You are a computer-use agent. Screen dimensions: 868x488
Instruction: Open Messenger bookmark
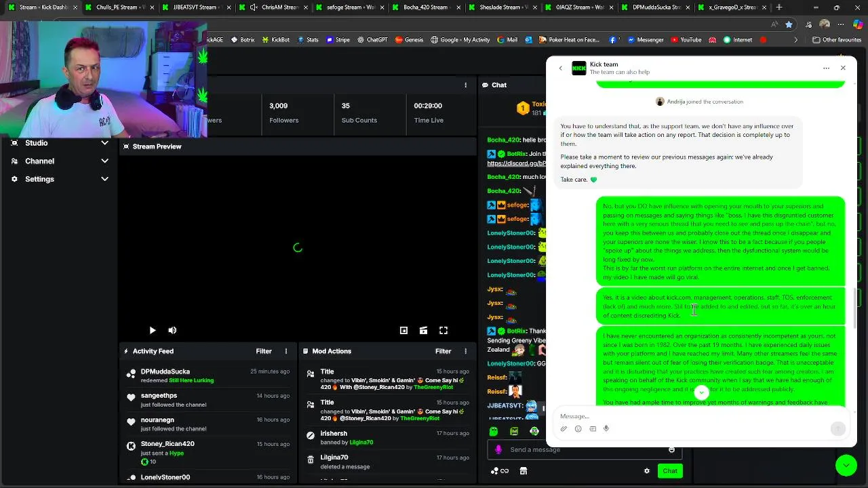(x=645, y=40)
